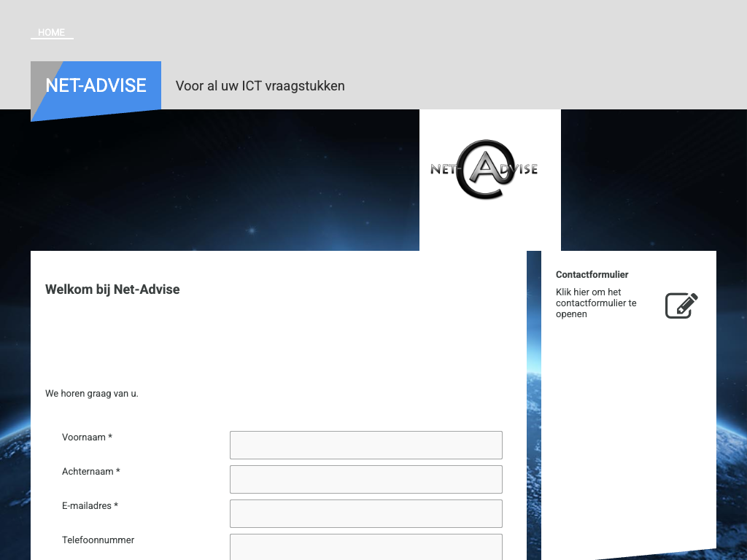Click the 'We horen graag van u.' text
This screenshot has height=560, width=747.
(92, 394)
